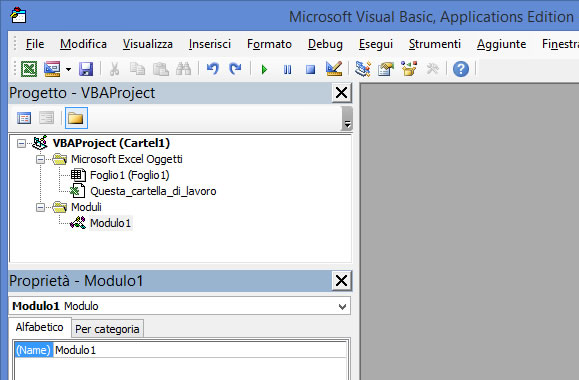Click the Break pause icon
579x380 pixels.
tap(287, 69)
